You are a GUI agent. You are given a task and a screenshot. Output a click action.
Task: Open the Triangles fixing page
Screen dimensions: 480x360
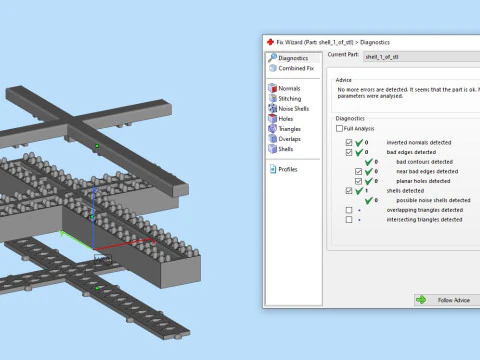click(289, 129)
